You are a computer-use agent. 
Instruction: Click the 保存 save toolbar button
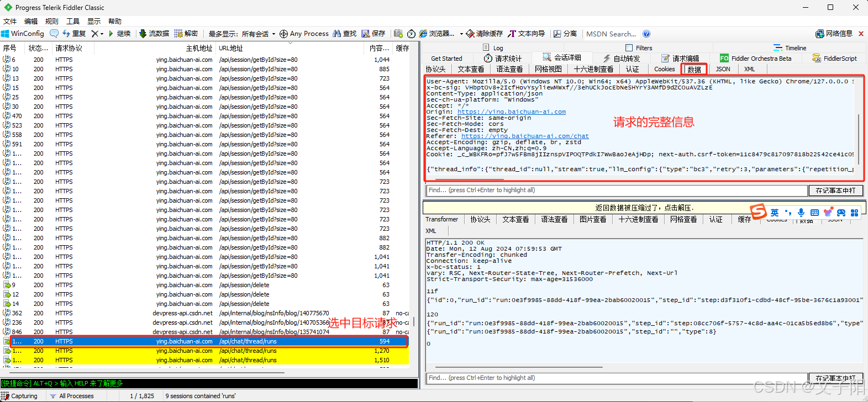[373, 34]
